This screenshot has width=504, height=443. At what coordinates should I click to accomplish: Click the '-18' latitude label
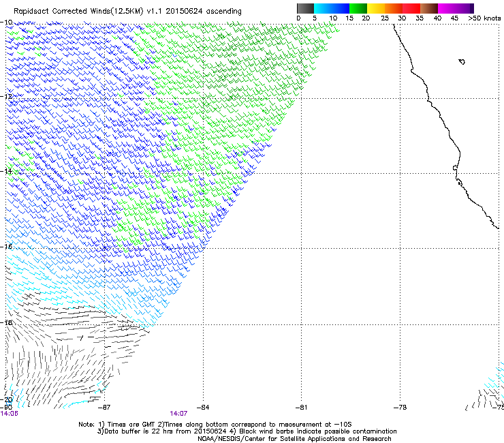[6, 322]
